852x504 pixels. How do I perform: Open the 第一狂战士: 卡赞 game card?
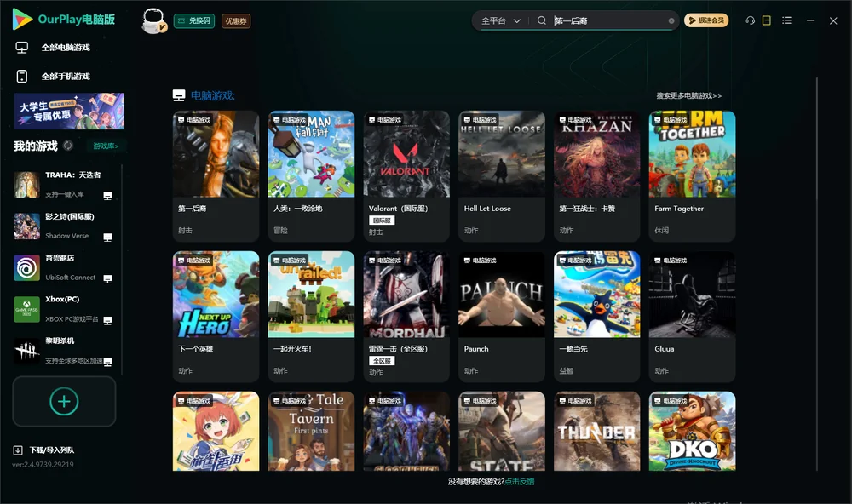597,176
